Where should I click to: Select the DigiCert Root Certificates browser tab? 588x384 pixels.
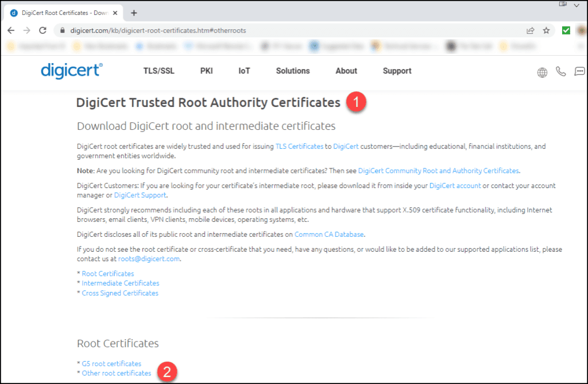(x=64, y=13)
